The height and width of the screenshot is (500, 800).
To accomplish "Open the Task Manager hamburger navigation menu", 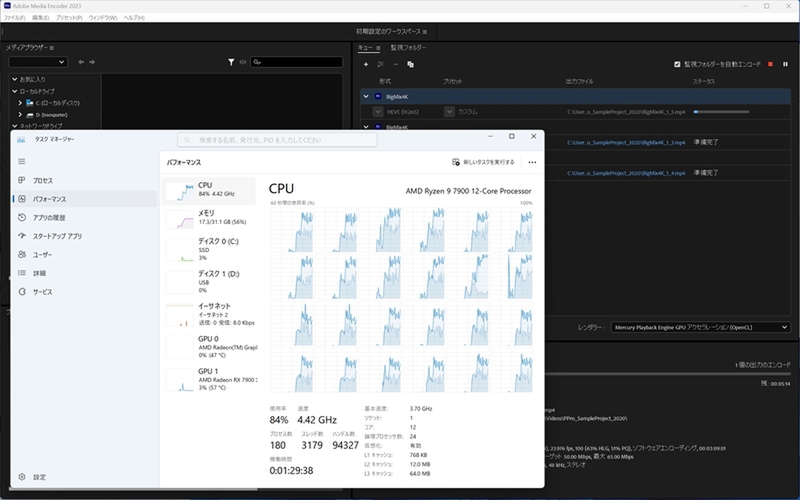I will [x=23, y=161].
